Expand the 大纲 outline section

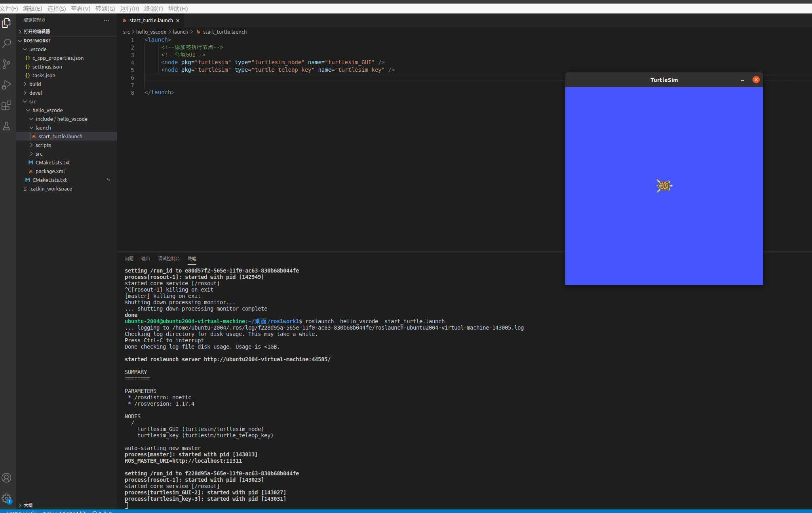click(x=28, y=505)
